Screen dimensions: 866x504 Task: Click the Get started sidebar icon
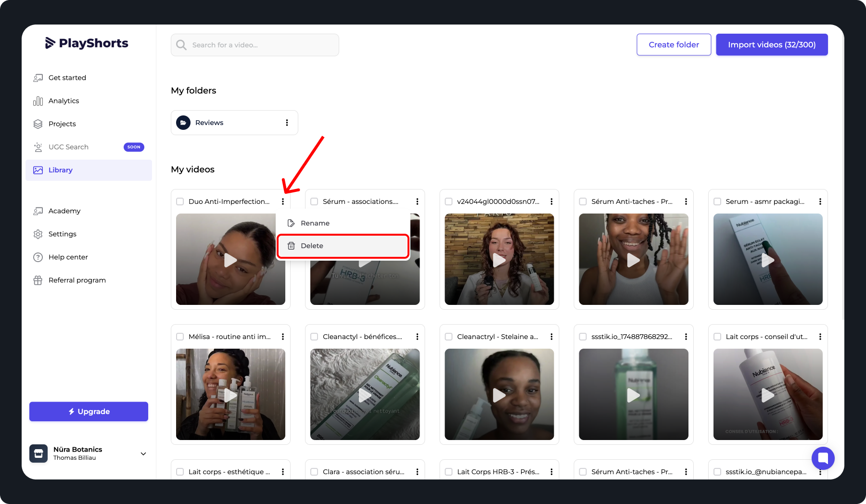tap(38, 78)
